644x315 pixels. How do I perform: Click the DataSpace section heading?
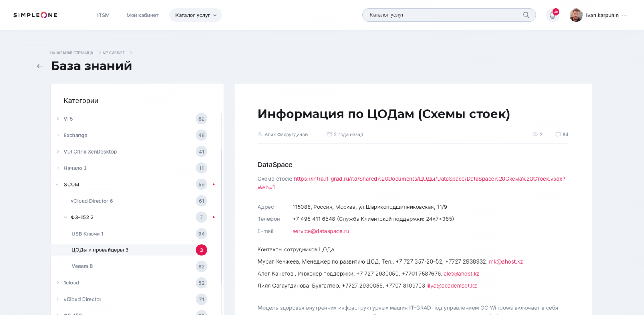click(275, 165)
